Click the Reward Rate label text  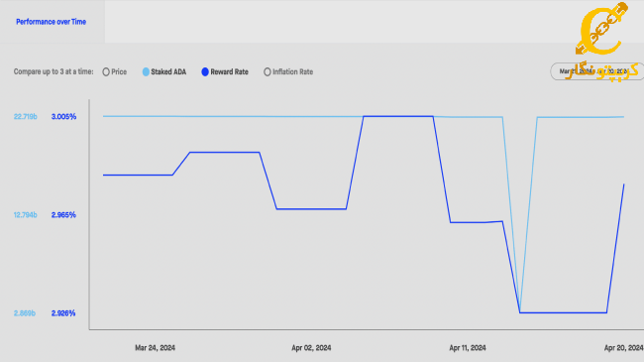[229, 72]
